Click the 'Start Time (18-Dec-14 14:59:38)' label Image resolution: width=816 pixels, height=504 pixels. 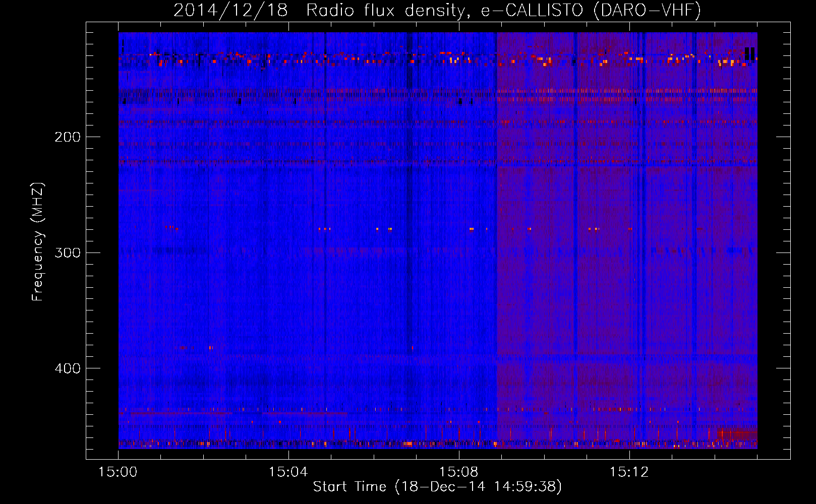(x=437, y=487)
